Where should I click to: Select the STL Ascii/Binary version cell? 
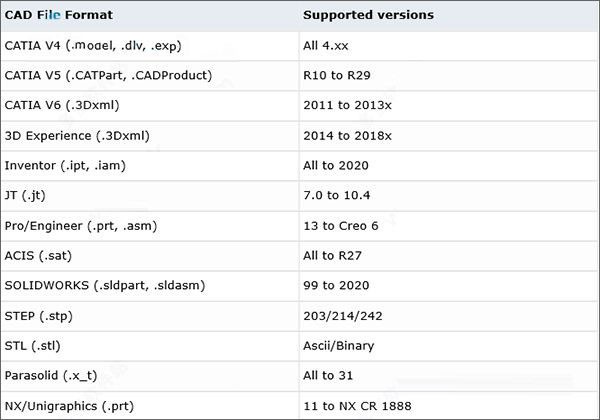pyautogui.click(x=338, y=346)
